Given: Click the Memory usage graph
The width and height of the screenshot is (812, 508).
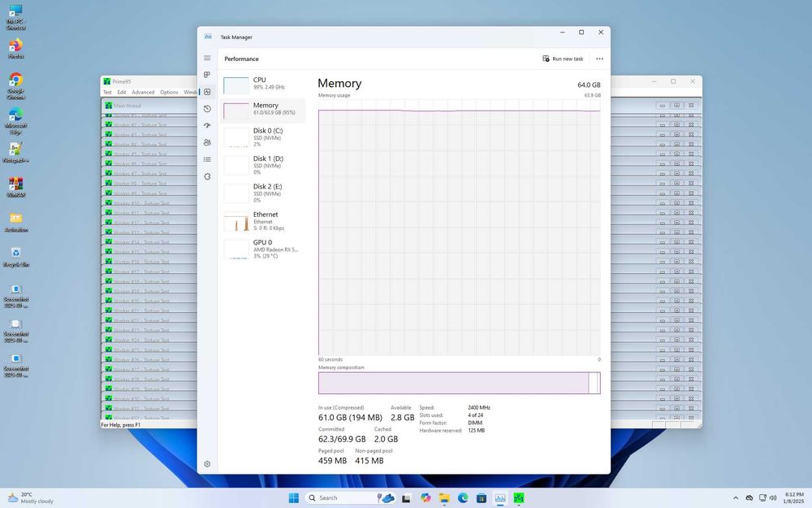Looking at the screenshot, I should point(460,227).
